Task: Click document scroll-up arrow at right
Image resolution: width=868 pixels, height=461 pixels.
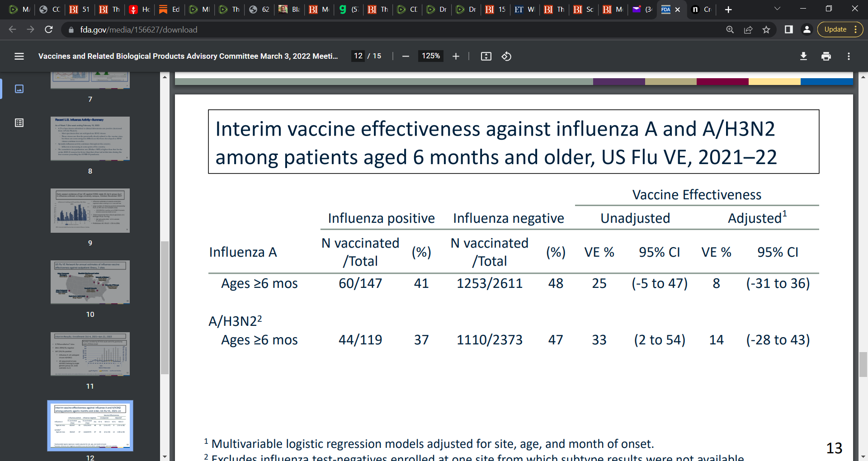Action: coord(863,77)
